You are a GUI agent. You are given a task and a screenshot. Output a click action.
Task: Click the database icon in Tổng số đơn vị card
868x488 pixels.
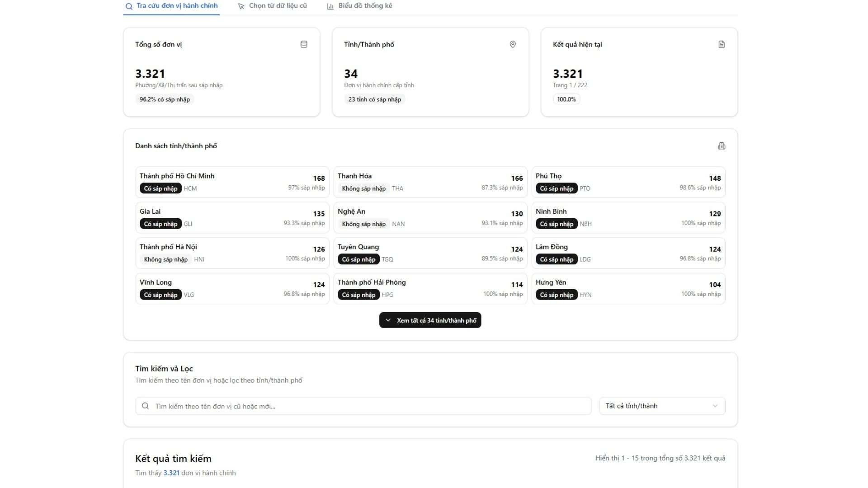click(304, 44)
